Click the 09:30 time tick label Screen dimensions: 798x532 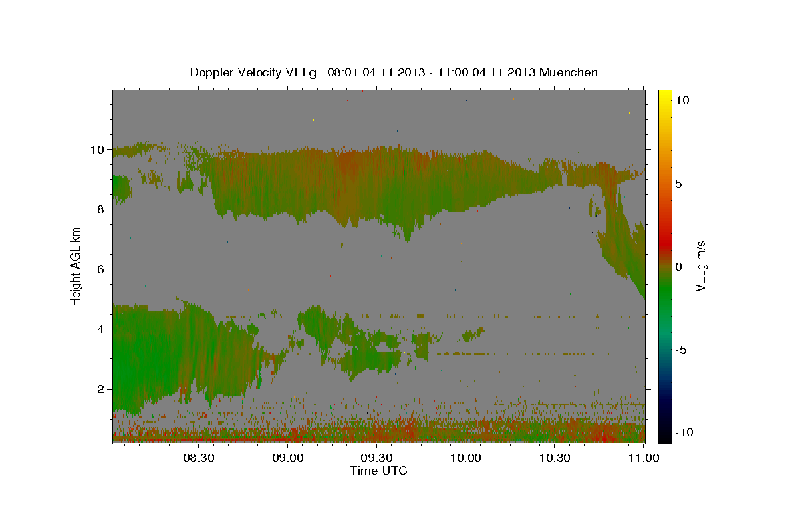coord(376,458)
